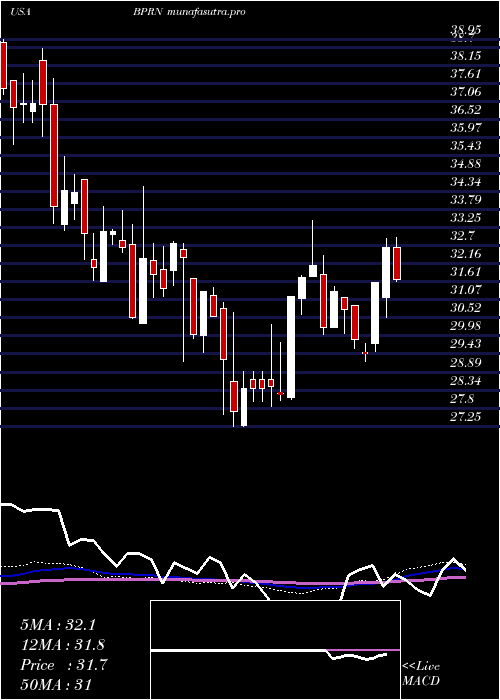Screen dimensions: 500x700
Task: Click the 30.52 price axis label
Action: coord(466,308)
